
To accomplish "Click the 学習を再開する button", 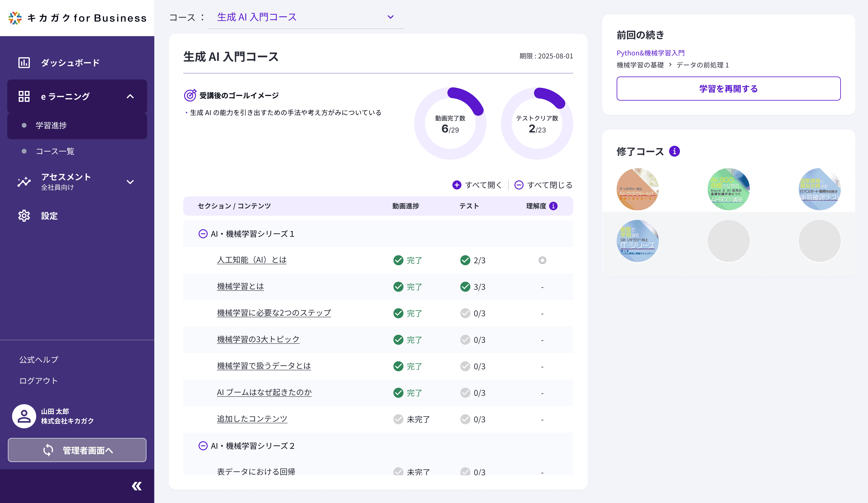I will pos(728,89).
